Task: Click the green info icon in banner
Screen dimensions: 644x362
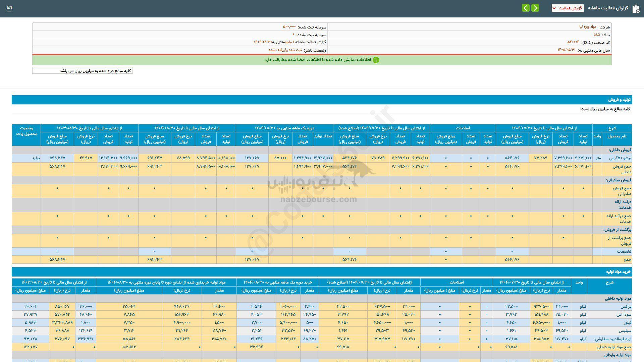Action: [x=376, y=60]
